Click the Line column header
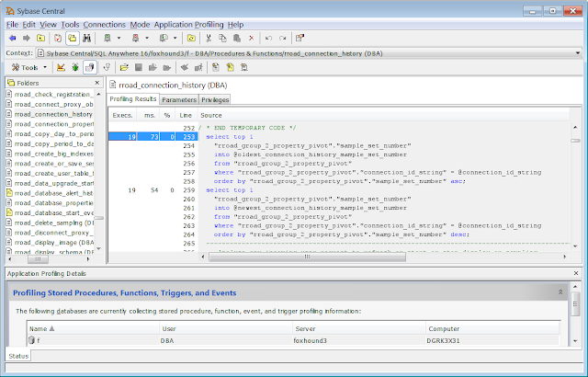The height and width of the screenshot is (377, 588). tap(186, 115)
